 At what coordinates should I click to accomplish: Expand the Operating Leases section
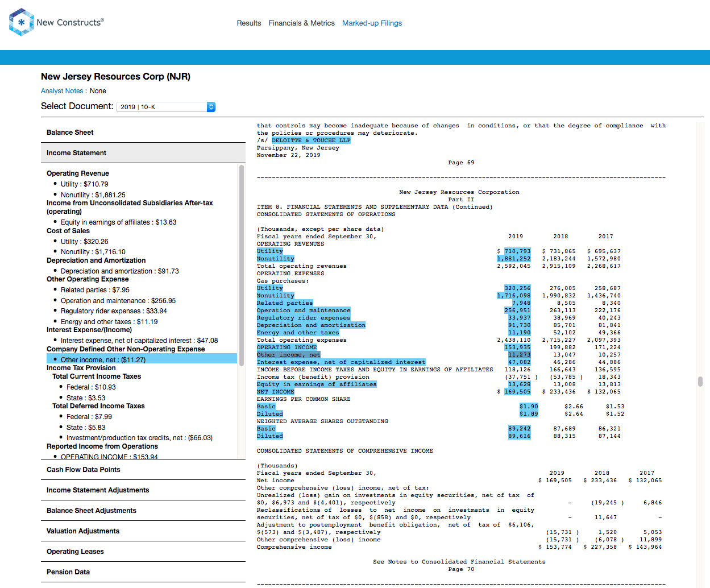143,552
